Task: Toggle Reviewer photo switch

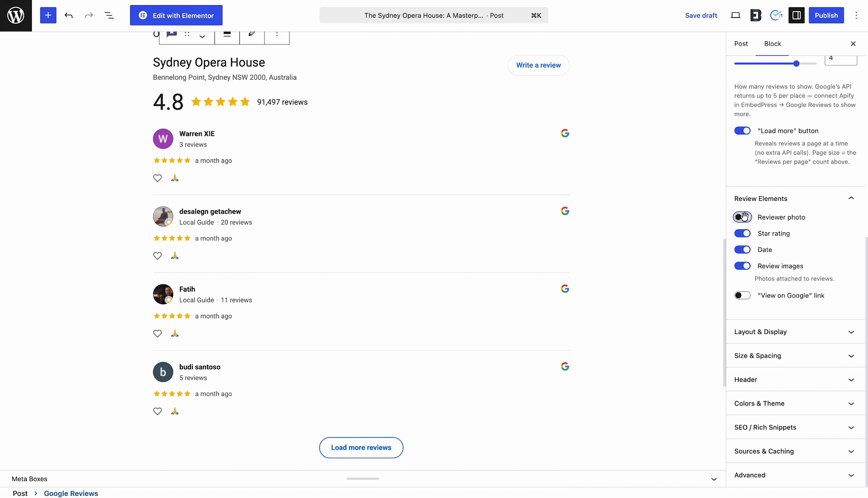Action: (742, 217)
